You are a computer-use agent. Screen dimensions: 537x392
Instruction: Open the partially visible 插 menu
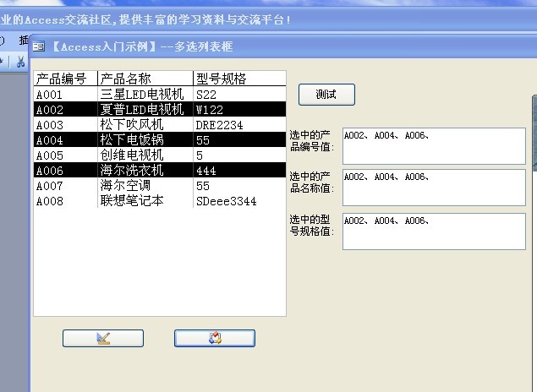23,40
